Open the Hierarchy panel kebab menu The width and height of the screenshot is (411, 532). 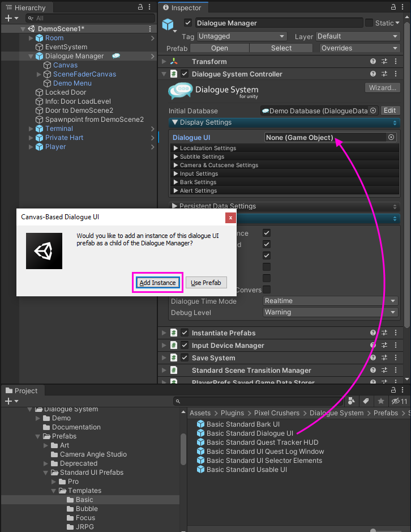(x=149, y=7)
